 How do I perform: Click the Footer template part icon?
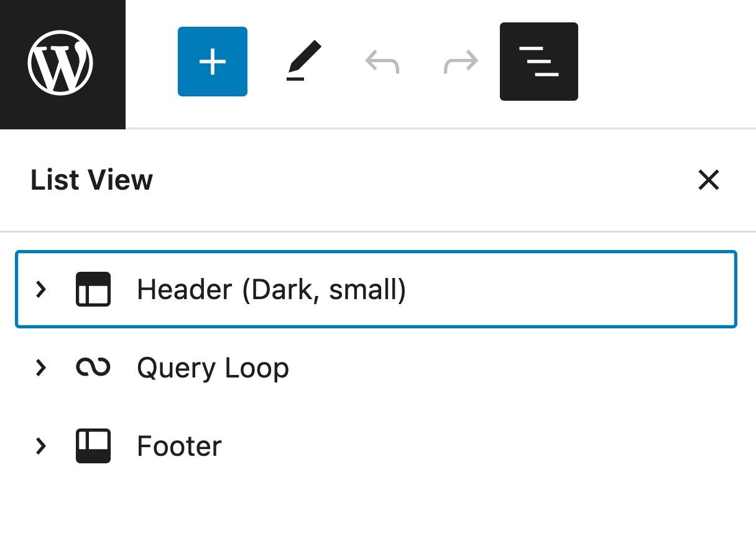pos(93,446)
